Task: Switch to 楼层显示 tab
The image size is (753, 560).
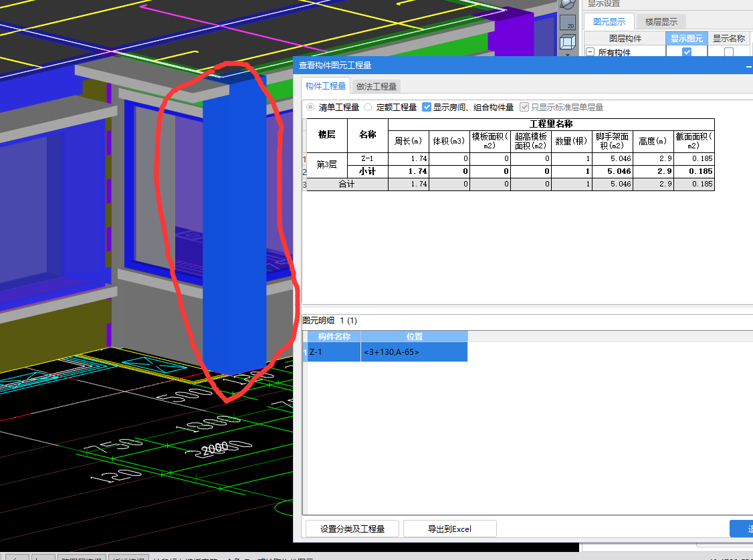Action: [x=661, y=21]
